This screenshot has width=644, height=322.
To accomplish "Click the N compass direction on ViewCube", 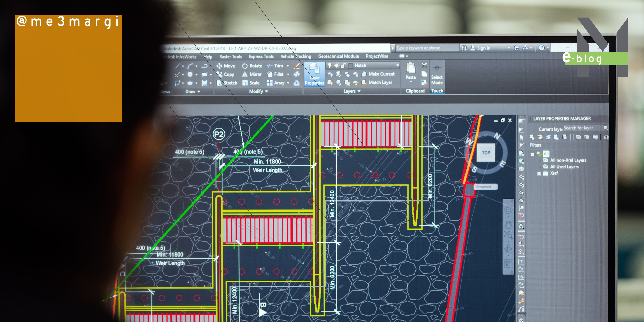I will (x=497, y=136).
